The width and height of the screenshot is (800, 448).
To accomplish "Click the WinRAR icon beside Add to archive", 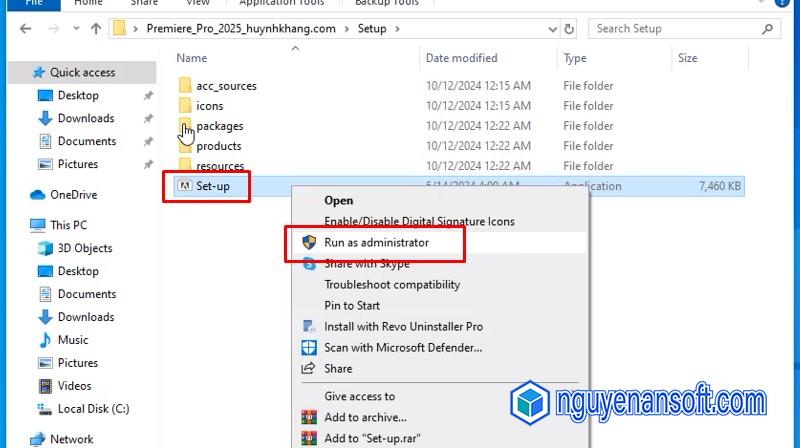I will tap(309, 417).
